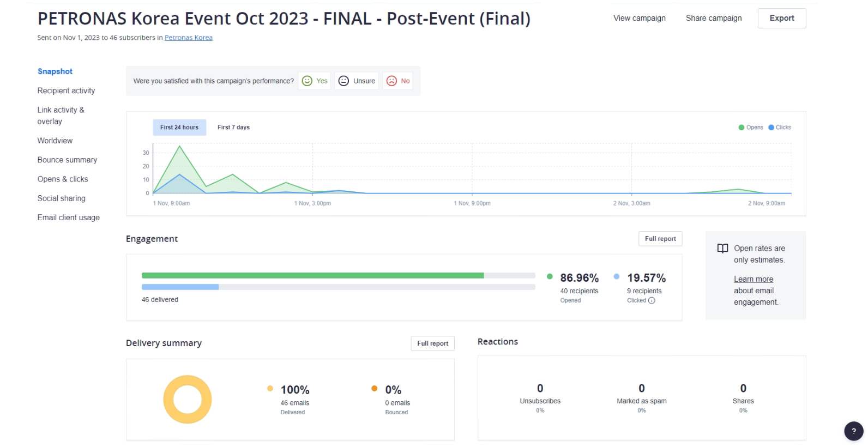868x447 pixels.
Task: Switch chart to First 7 days
Action: (233, 128)
